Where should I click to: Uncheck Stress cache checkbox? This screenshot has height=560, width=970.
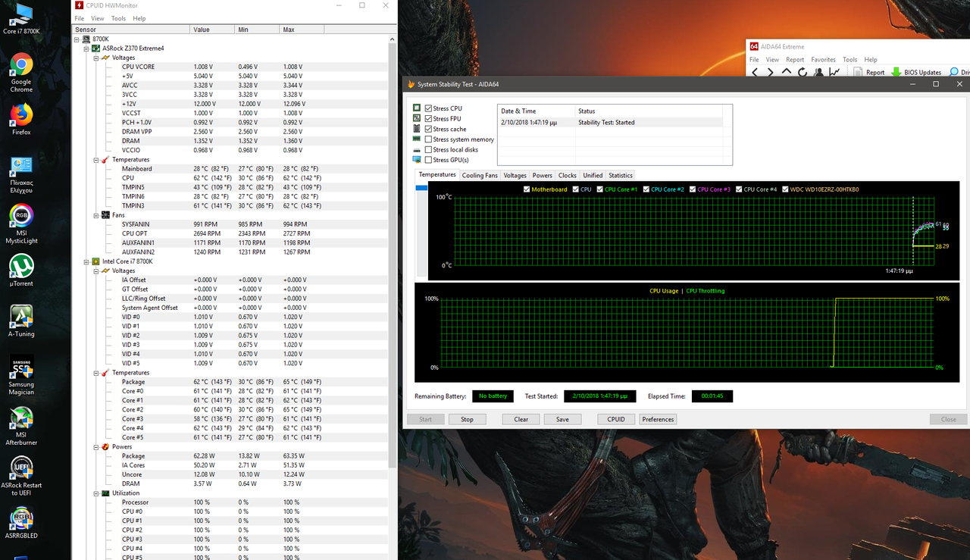(429, 129)
